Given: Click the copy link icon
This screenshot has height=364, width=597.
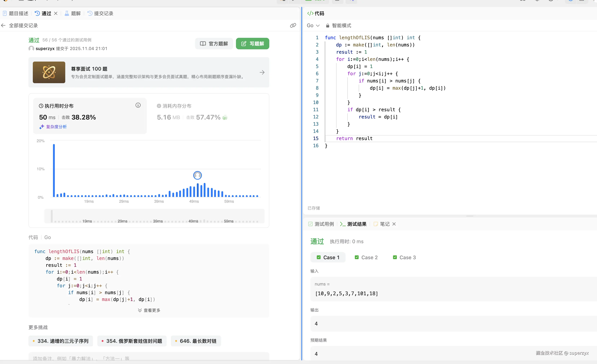Looking at the screenshot, I should 293,25.
